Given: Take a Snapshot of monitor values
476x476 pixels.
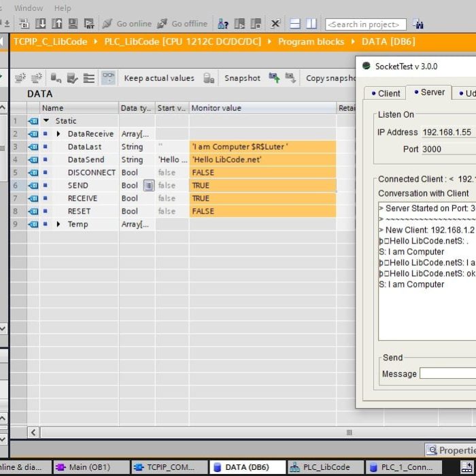Looking at the screenshot, I should pyautogui.click(x=242, y=78).
